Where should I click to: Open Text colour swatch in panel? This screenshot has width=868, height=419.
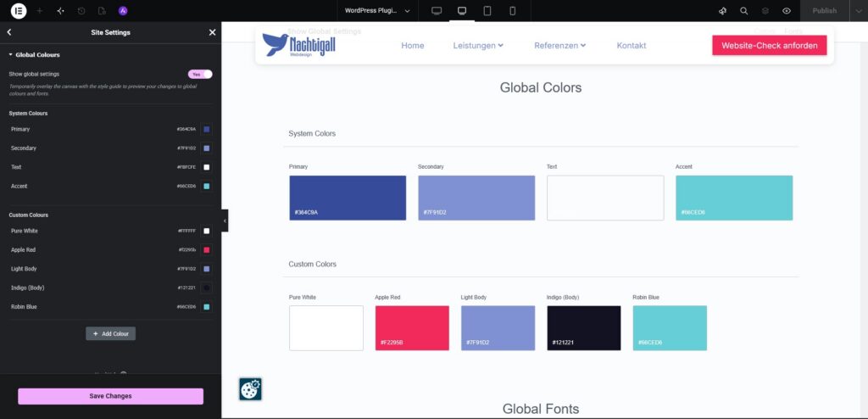tap(207, 167)
